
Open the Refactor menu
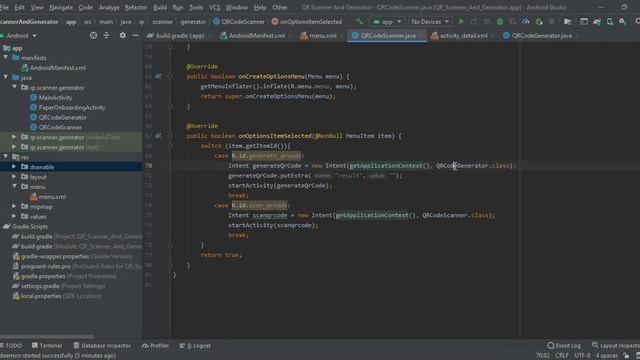pos(136,7)
